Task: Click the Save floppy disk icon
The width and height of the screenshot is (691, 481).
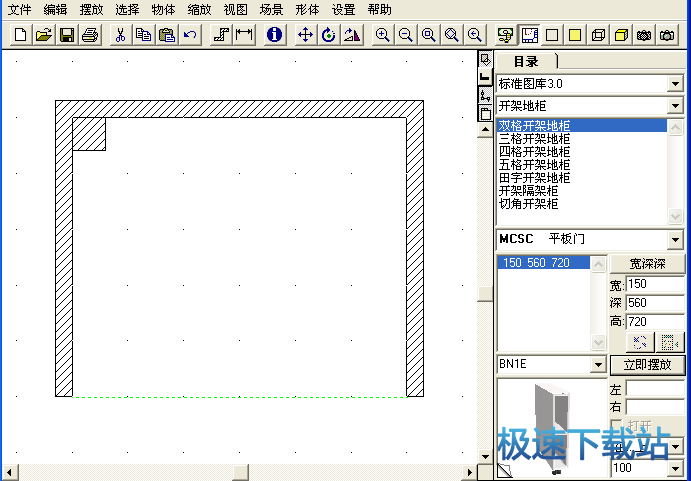Action: pos(67,35)
